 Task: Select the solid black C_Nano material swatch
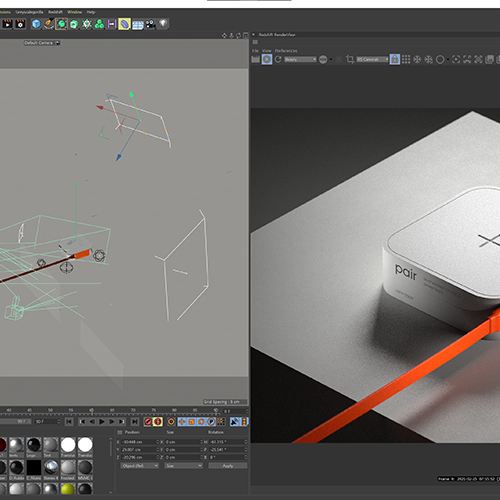34,467
